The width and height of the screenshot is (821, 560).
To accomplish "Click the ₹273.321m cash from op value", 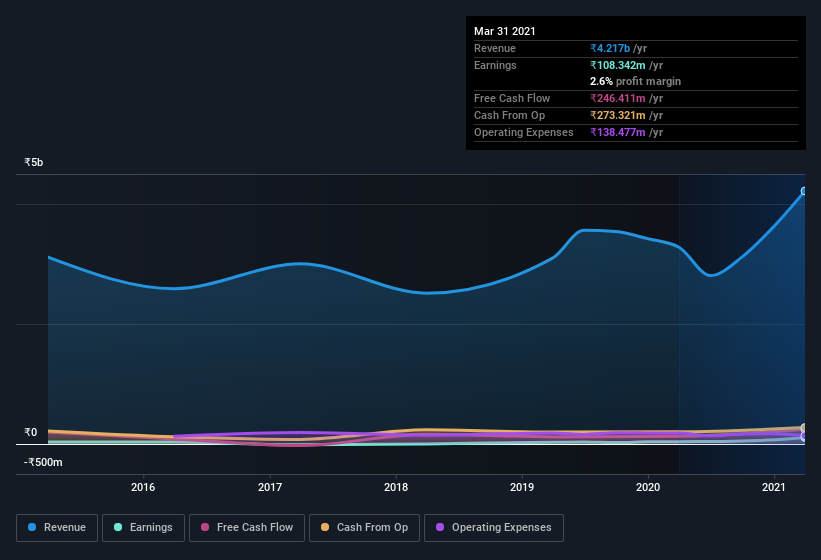I will pos(618,115).
